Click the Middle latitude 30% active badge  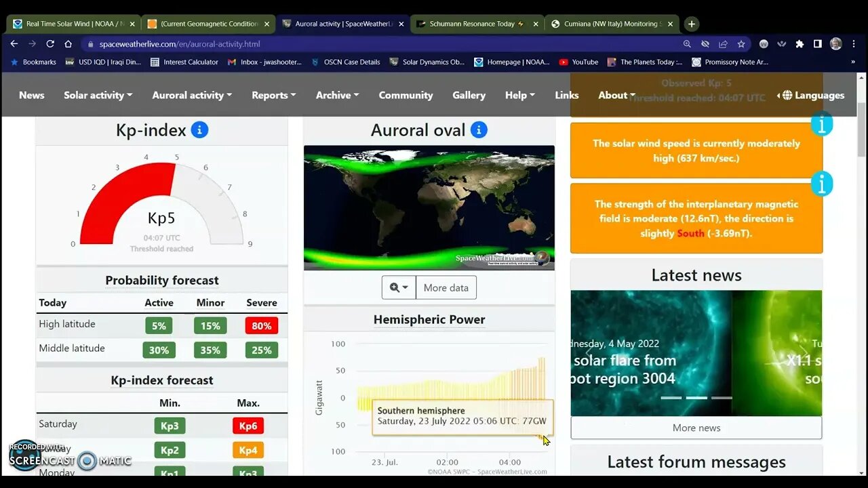[159, 350]
